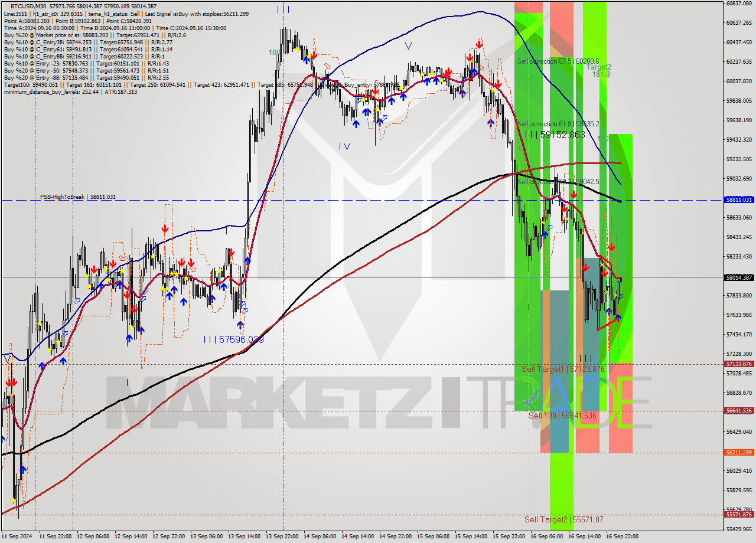Click the 'minimum_distance_buy_levels: 252.44' line

pos(70,91)
